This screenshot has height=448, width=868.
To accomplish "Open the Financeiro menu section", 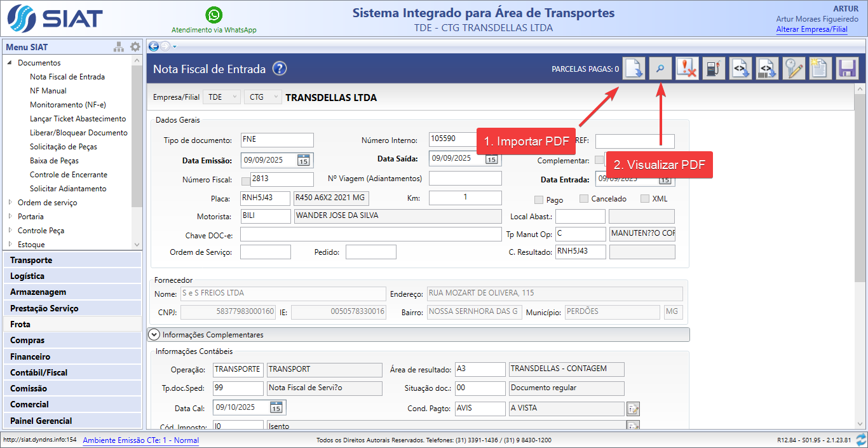I will [30, 356].
